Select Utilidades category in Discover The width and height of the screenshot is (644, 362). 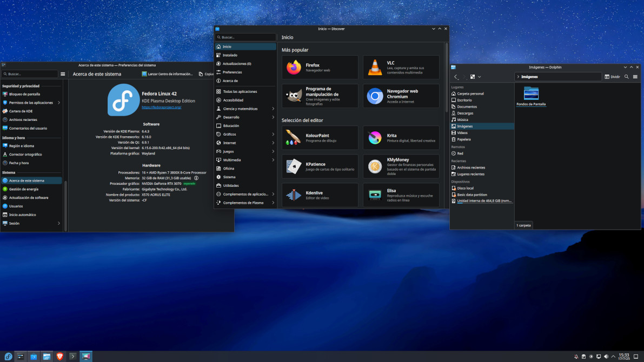[x=245, y=185]
